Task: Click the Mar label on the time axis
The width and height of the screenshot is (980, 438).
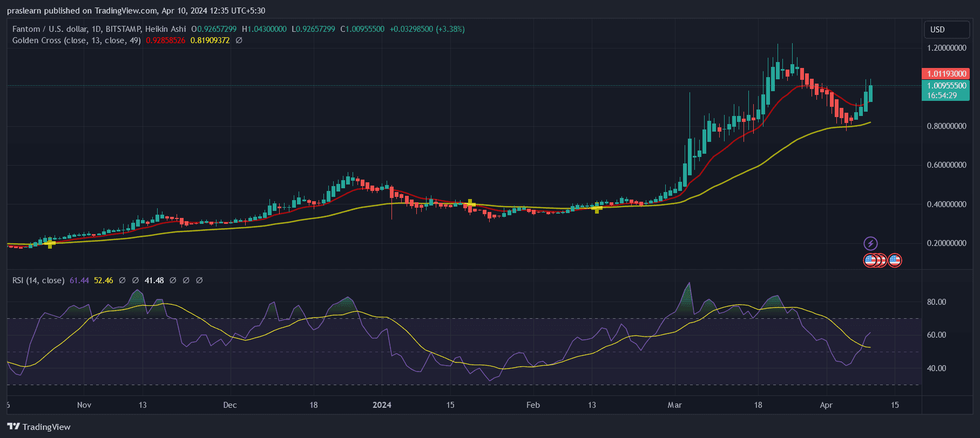Action: pos(674,405)
